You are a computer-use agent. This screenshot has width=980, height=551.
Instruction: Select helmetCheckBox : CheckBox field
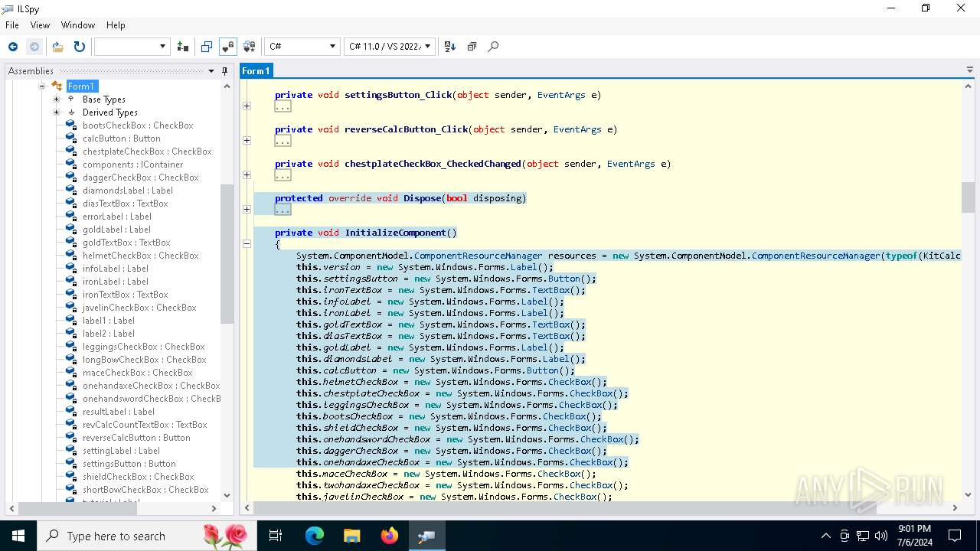[x=141, y=256]
